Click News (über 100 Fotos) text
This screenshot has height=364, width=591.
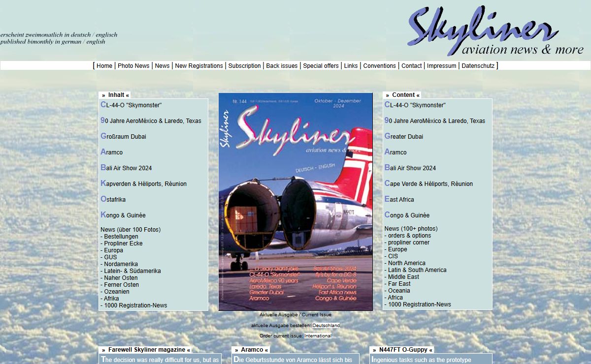(131, 230)
